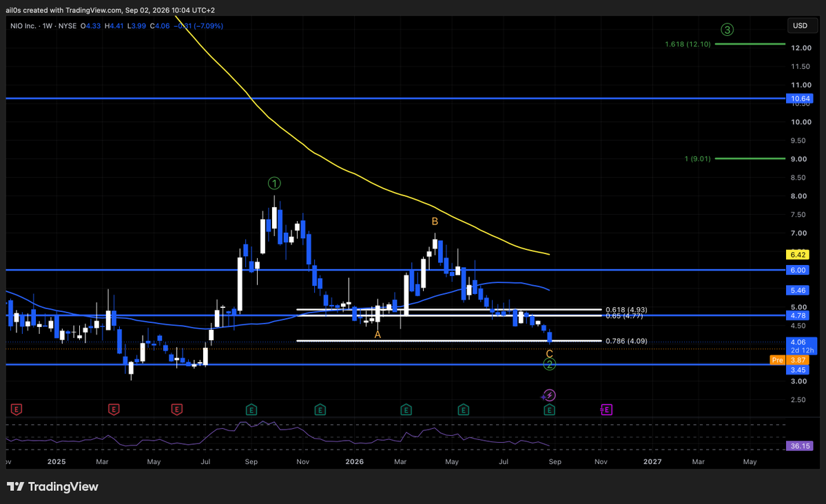The image size is (826, 504).
Task: Click the green earnings marker under March 2026
Action: pyautogui.click(x=406, y=409)
